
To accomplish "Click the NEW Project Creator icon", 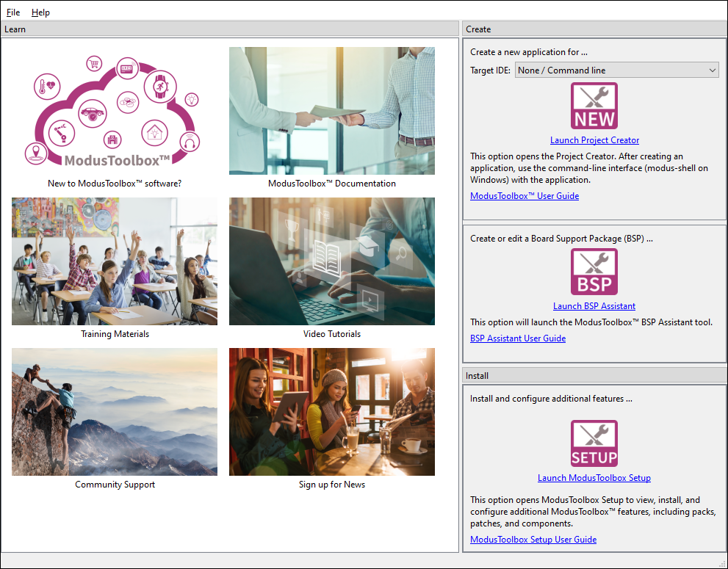I will pos(594,106).
